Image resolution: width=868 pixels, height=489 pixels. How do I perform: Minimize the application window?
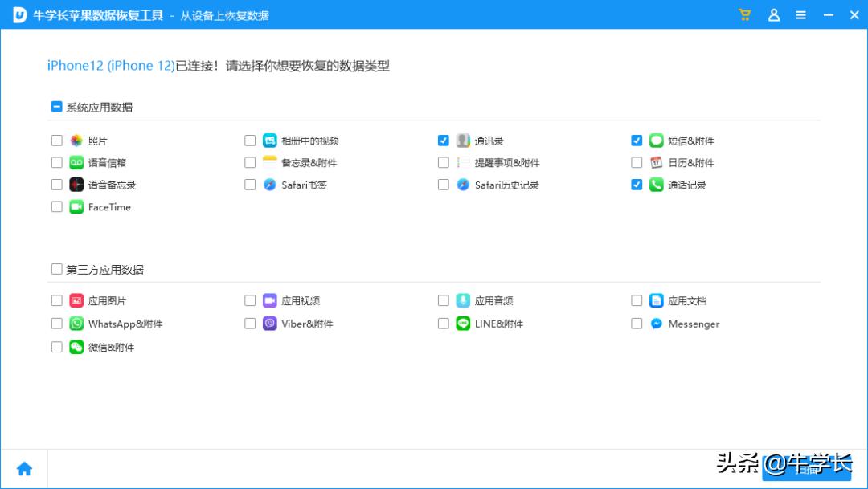[x=828, y=14]
